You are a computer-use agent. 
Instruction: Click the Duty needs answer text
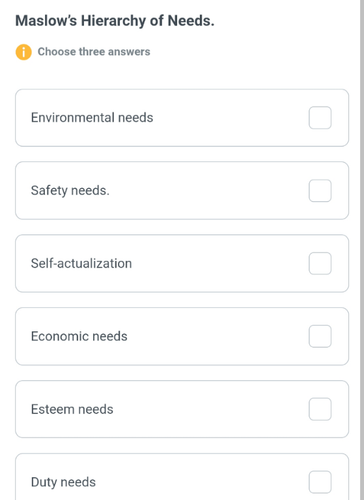[63, 482]
